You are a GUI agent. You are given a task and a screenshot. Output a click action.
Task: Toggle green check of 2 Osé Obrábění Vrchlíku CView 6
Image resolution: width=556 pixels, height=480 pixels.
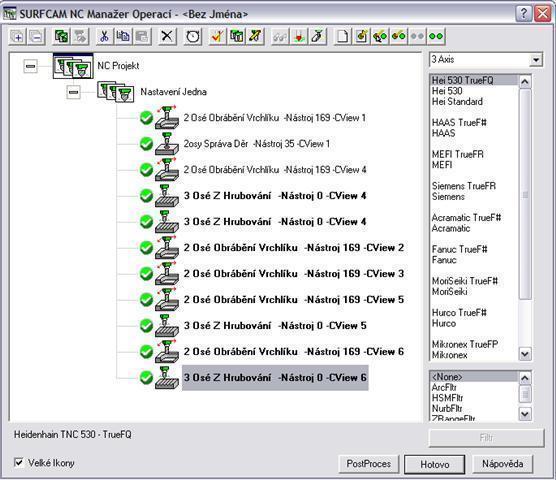coord(146,352)
